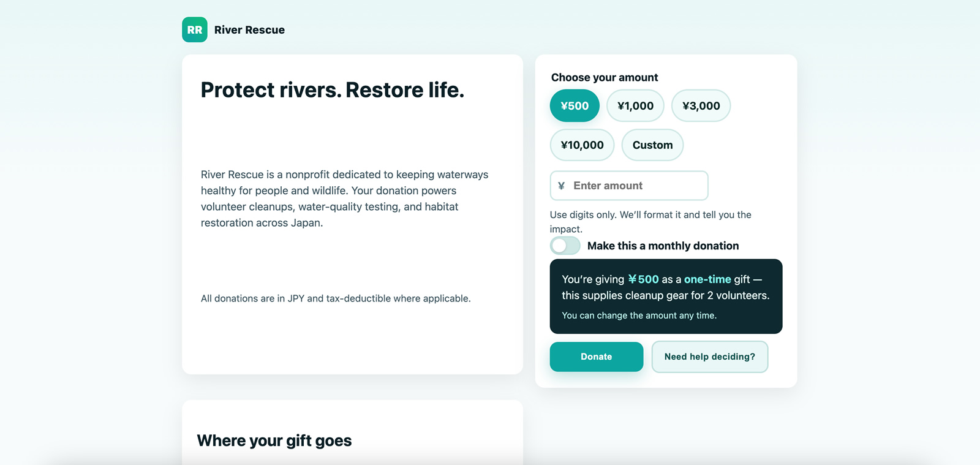Pick the ¥3,000 donation option
Image resolution: width=980 pixels, height=465 pixels.
point(701,105)
